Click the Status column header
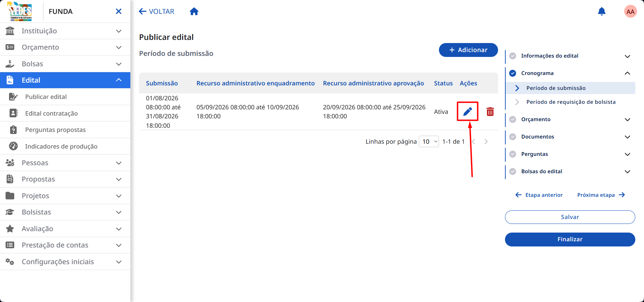 443,83
